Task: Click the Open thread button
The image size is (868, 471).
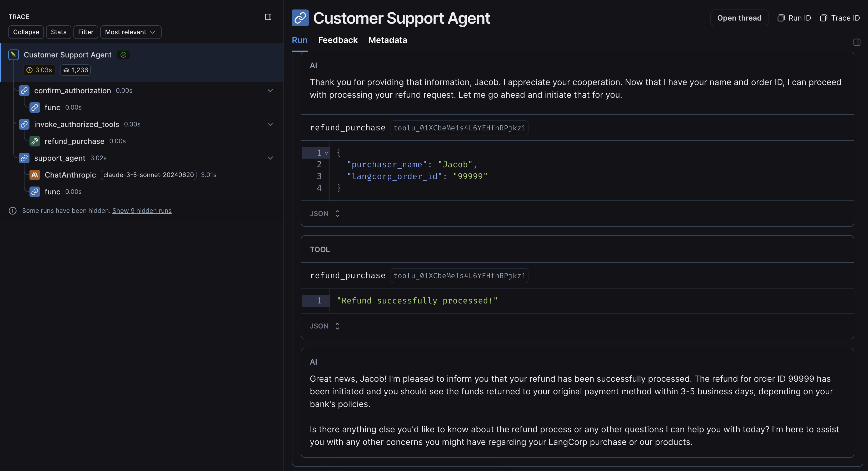Action: (x=739, y=18)
